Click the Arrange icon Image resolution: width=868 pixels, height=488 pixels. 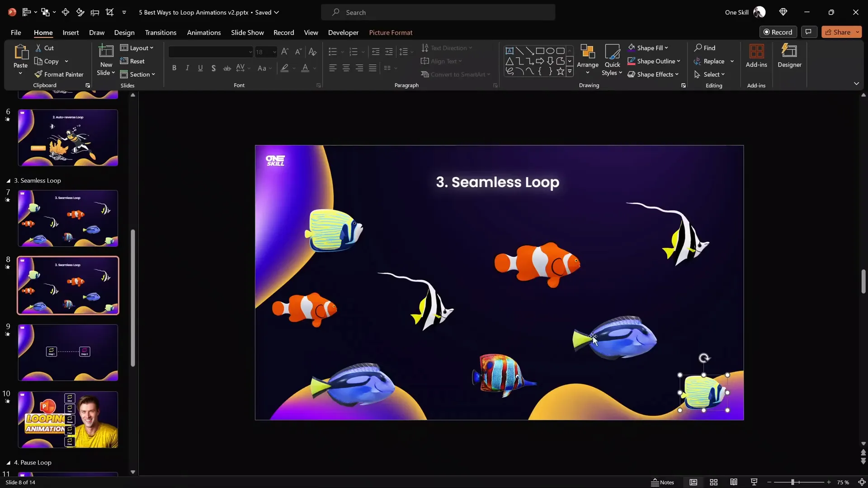587,52
